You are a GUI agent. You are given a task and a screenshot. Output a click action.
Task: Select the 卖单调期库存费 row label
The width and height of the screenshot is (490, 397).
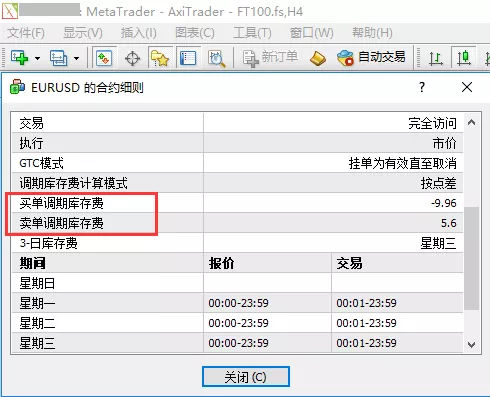61,223
